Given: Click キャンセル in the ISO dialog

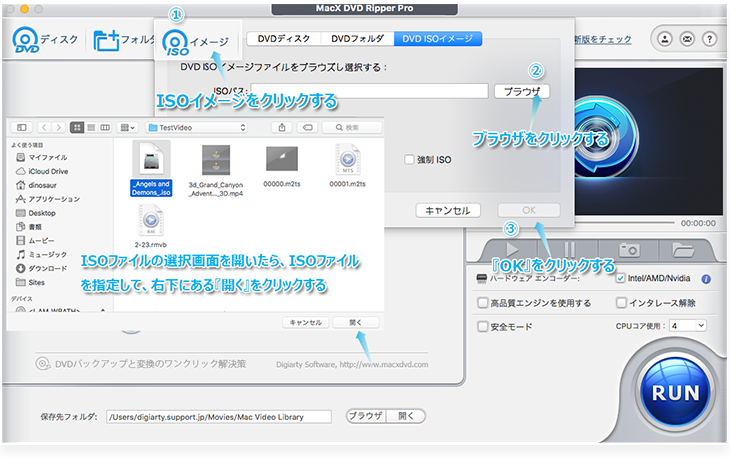Looking at the screenshot, I should click(x=448, y=210).
